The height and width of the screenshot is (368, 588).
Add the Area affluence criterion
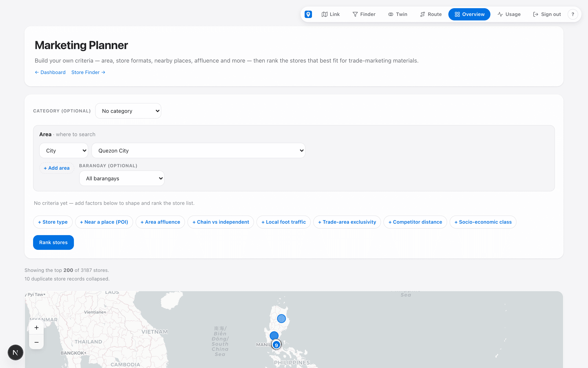tap(160, 222)
